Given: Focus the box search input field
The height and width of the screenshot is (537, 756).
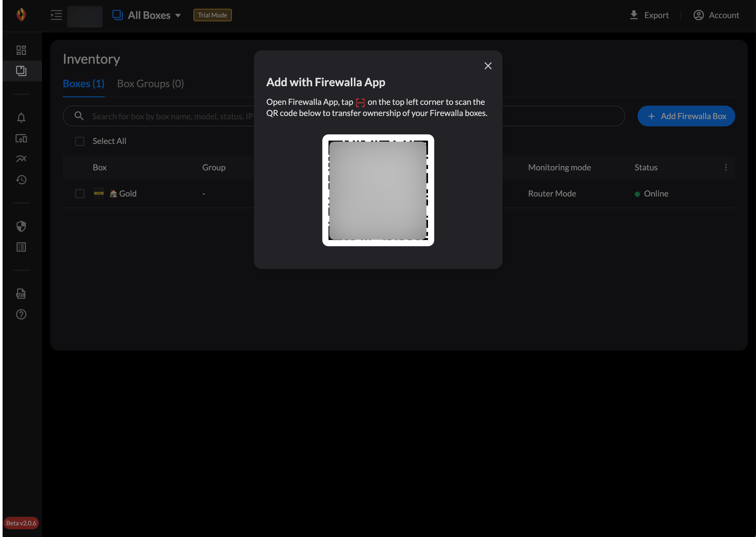Looking at the screenshot, I should (x=344, y=116).
